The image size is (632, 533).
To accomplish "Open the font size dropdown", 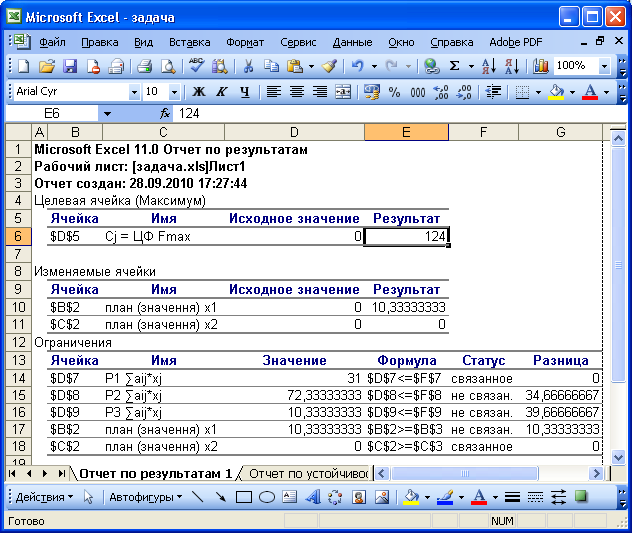I will [x=174, y=92].
